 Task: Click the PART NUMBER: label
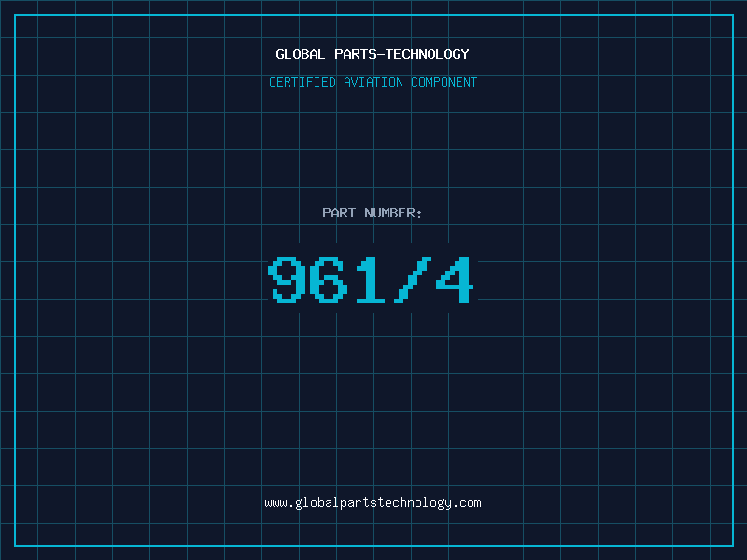pyautogui.click(x=372, y=213)
